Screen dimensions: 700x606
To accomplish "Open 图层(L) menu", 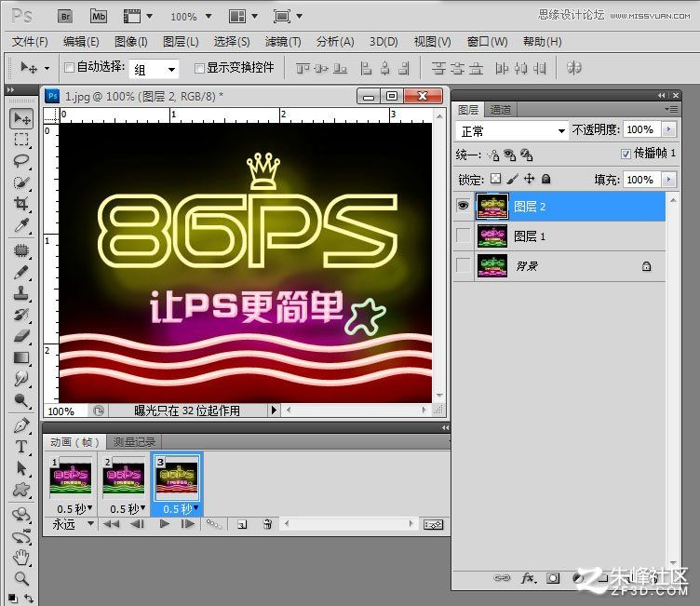I will click(x=181, y=42).
